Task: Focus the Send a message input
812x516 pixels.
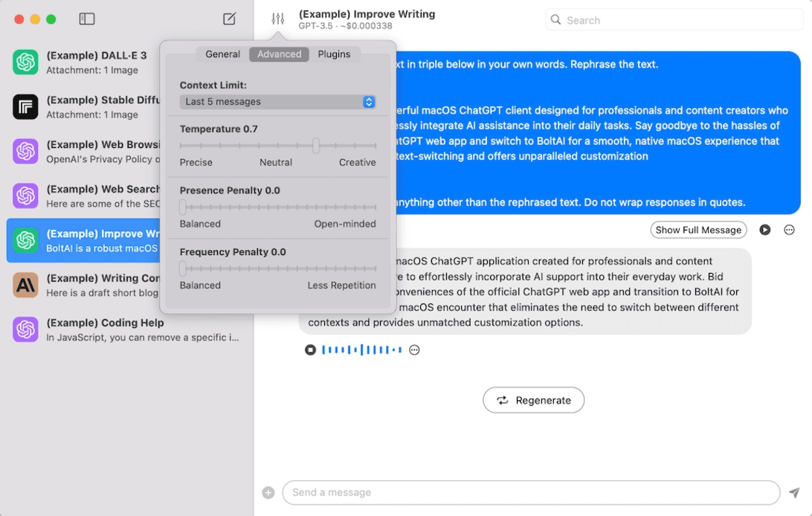Action: (x=531, y=493)
